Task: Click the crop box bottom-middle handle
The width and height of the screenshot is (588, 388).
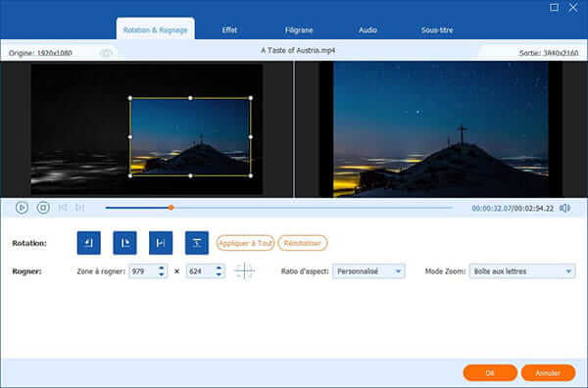Action: (x=190, y=175)
